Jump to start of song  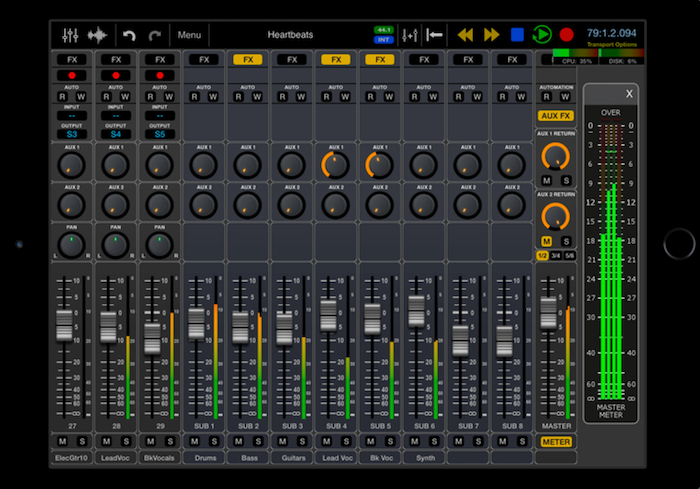pyautogui.click(x=434, y=35)
